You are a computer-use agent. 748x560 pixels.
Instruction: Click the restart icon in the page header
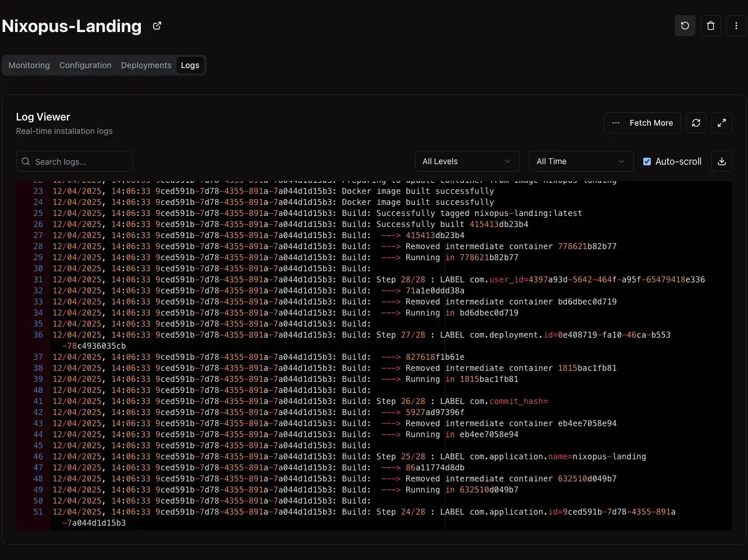click(685, 26)
